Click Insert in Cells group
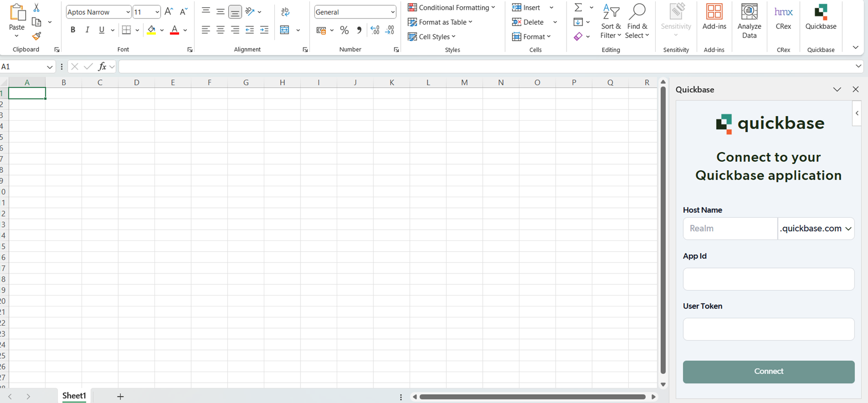The image size is (868, 403). tap(526, 8)
